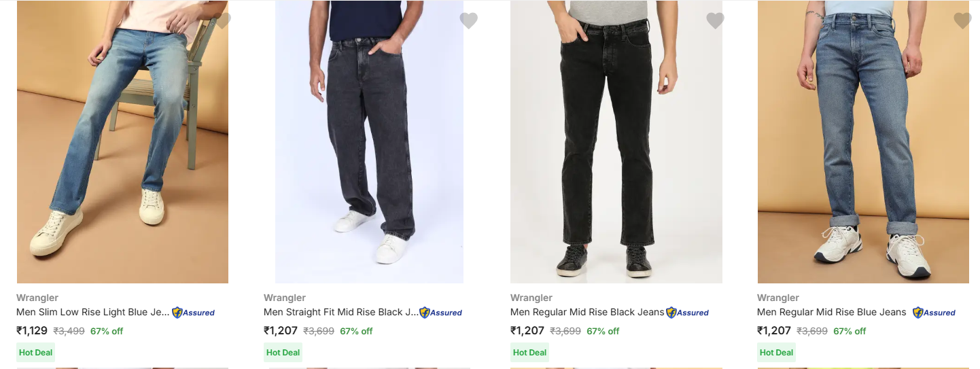980x369 pixels.
Task: Click 'Men Straight Fit Mid Rise Black' title
Action: tap(340, 313)
